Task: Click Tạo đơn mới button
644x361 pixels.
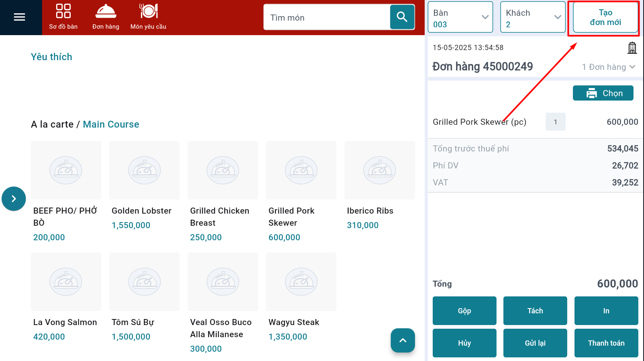Action: tap(605, 18)
